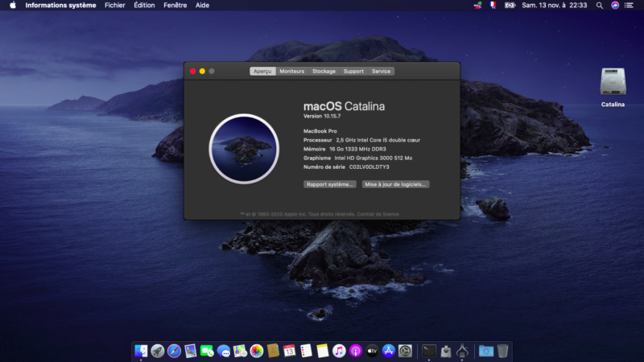
Task: Click the battery status icon
Action: [510, 6]
